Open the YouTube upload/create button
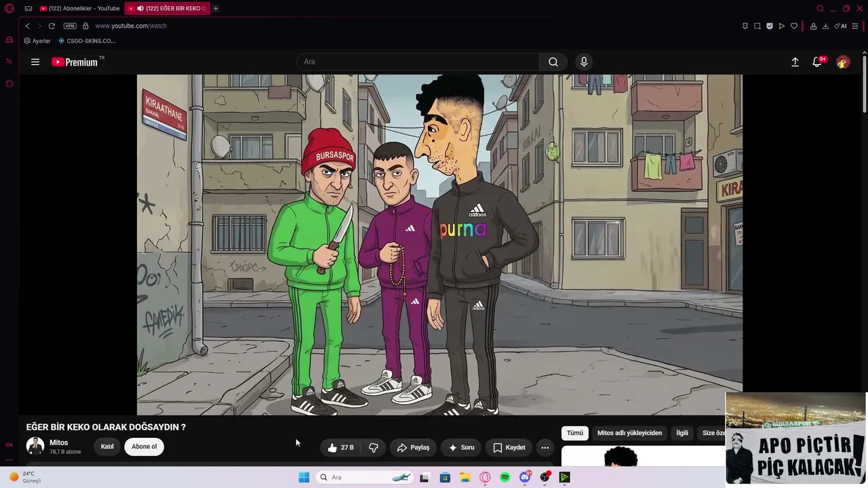Screen dimensions: 868x488 (x=795, y=62)
